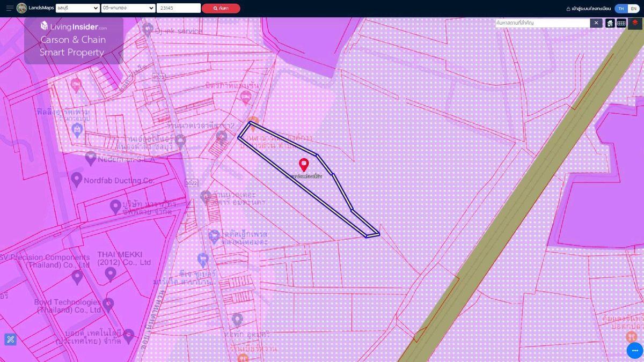Click the measuring tool icon at bottom-left
644x362 pixels.
pos(10,339)
